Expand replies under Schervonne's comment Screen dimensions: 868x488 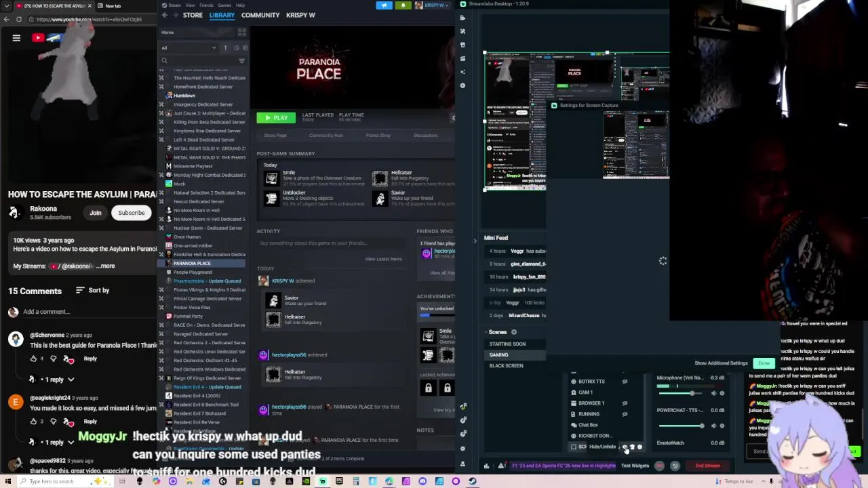54,380
